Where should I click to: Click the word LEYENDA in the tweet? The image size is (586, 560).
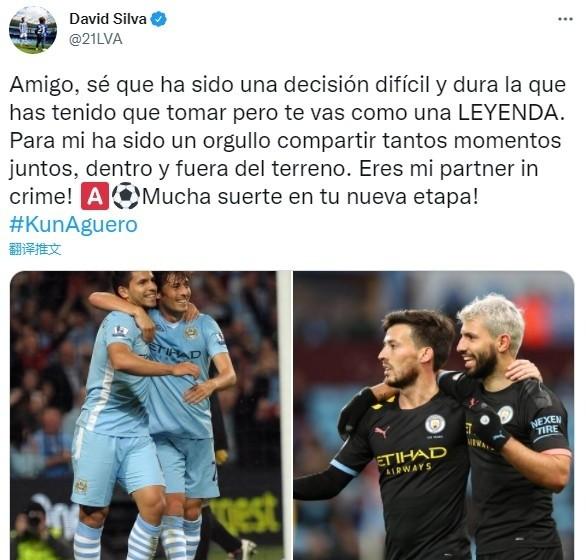508,112
